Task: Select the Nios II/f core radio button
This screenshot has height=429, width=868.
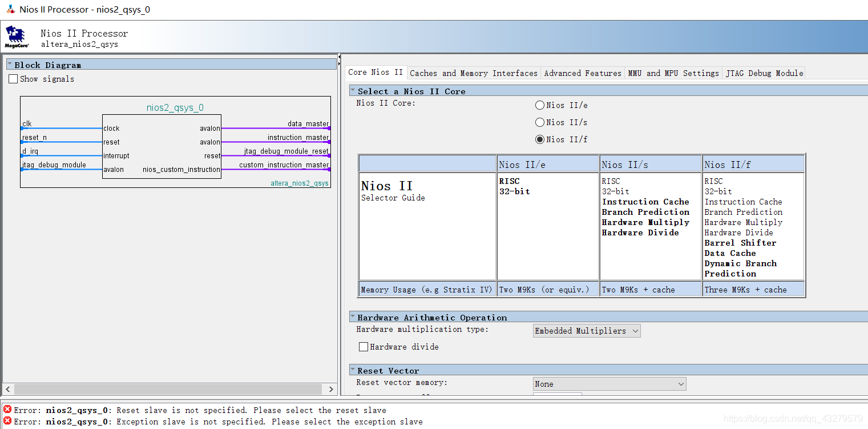Action: [x=539, y=139]
